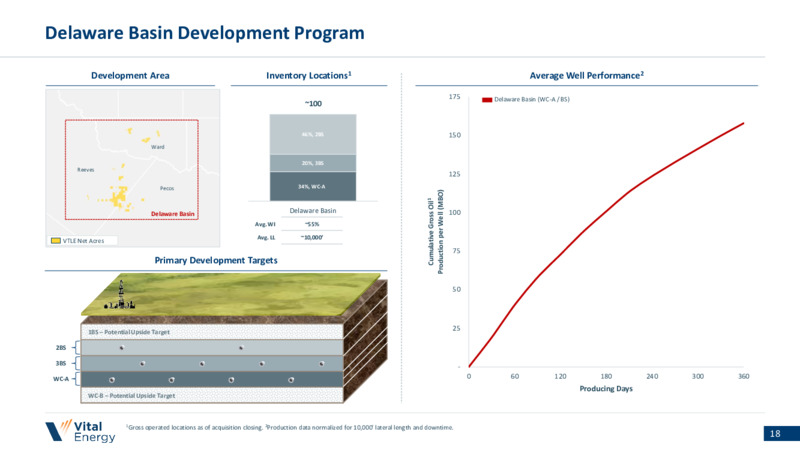The image size is (800, 450).
Task: Click 'WC-B – Potential Upside Target' layer
Action: [212, 395]
